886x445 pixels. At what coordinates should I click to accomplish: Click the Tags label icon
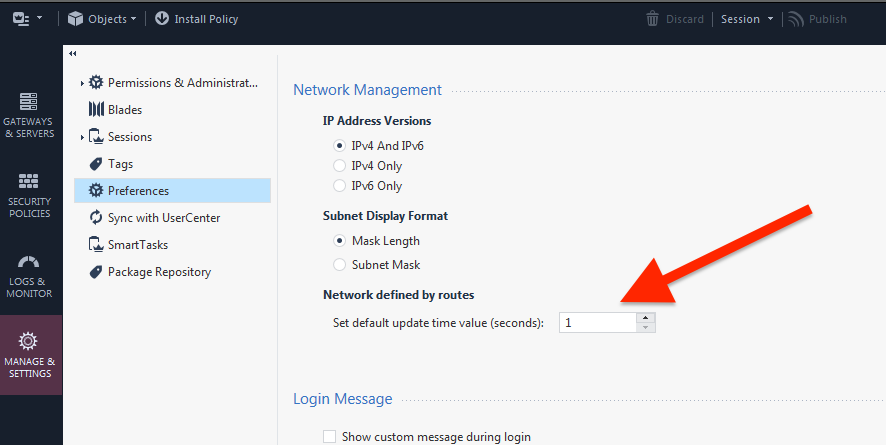point(97,164)
